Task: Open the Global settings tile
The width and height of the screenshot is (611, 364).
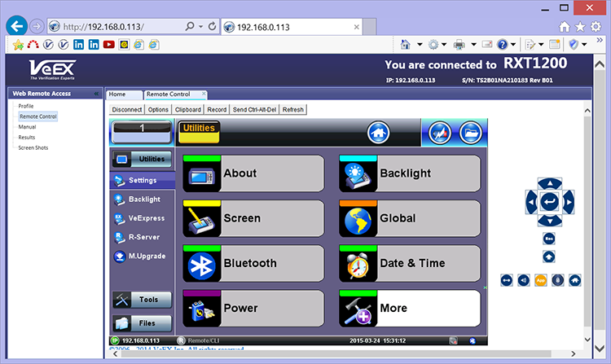Action: tap(410, 218)
